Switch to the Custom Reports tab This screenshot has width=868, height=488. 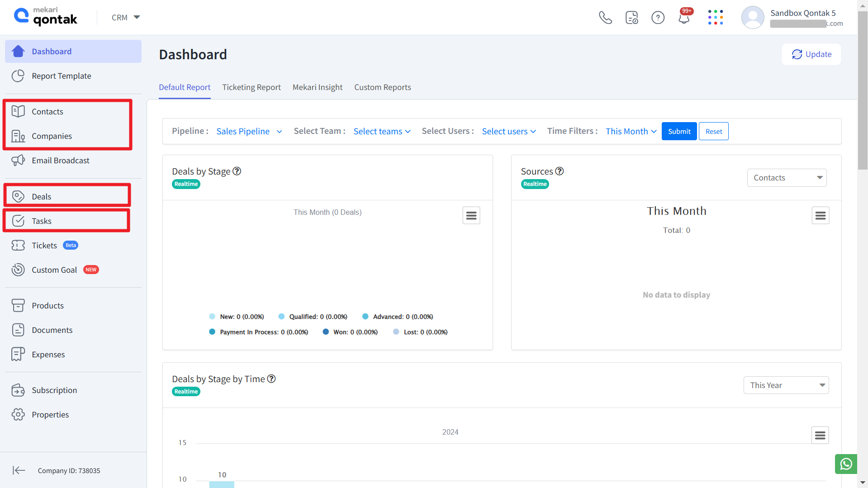point(383,87)
